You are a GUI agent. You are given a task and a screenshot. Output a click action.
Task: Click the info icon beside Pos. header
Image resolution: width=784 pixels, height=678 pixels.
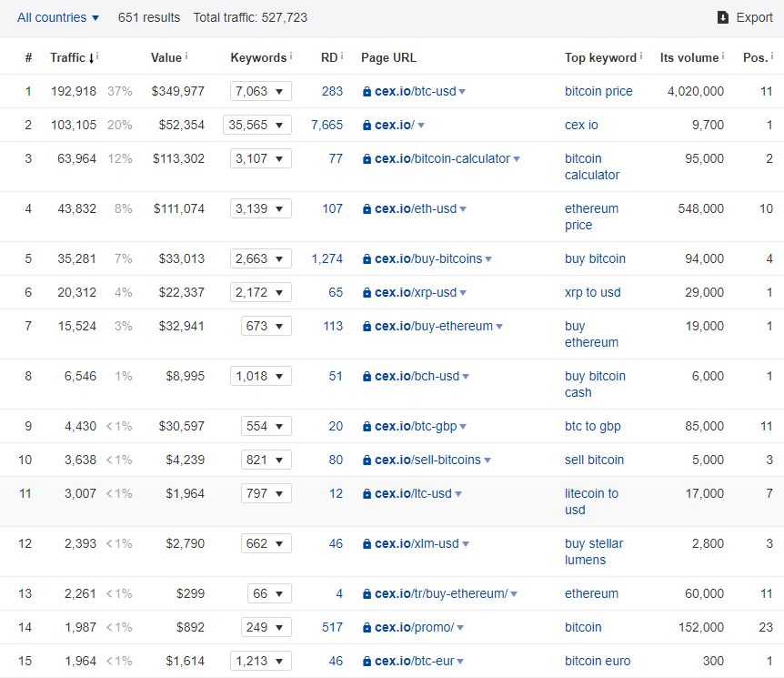tap(772, 55)
